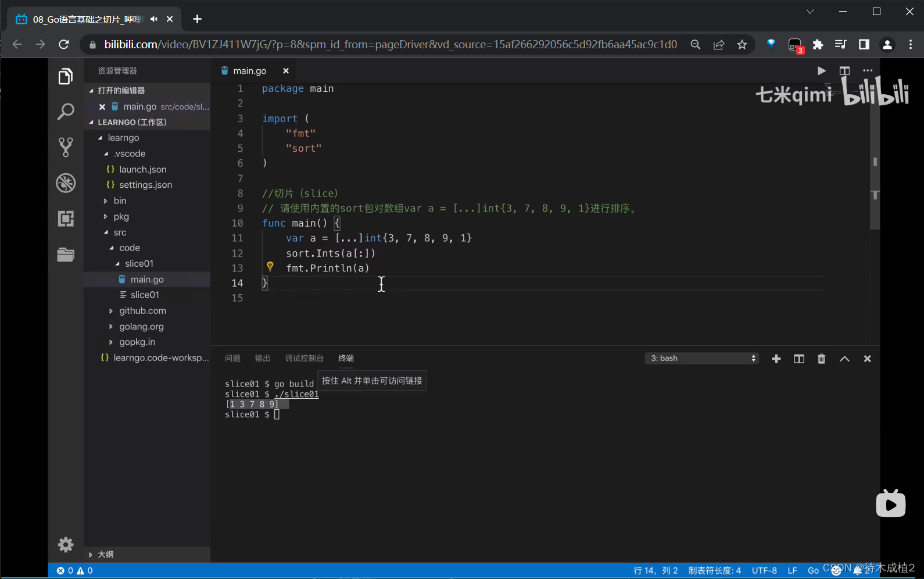Share this page icon in address bar
Viewport: 924px width, 579px height.
click(x=719, y=45)
